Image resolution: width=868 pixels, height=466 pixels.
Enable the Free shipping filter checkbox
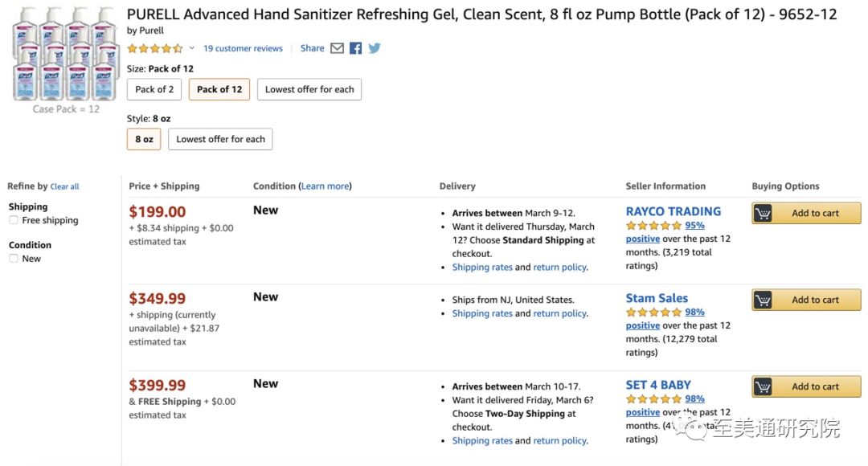click(14, 220)
